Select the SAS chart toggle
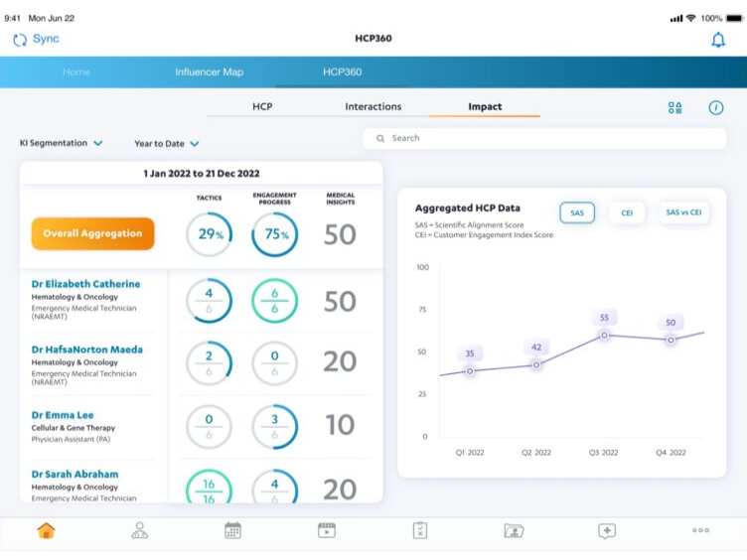The image size is (747, 560). (576, 212)
